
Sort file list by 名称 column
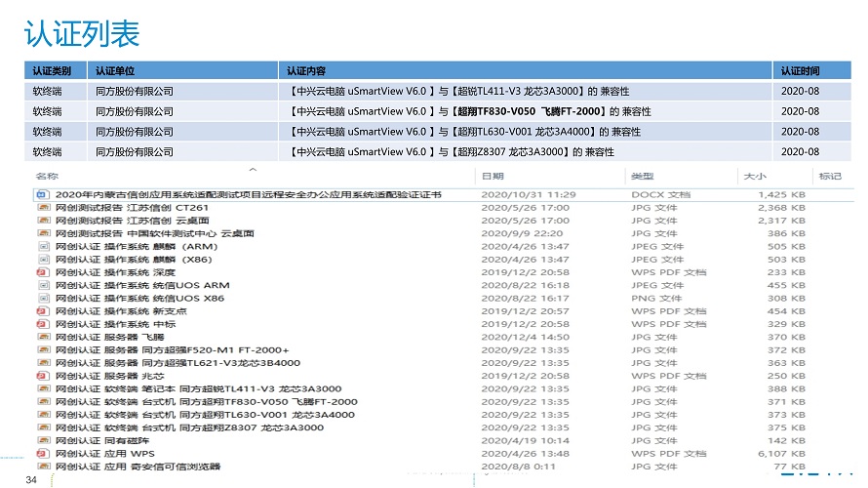47,176
